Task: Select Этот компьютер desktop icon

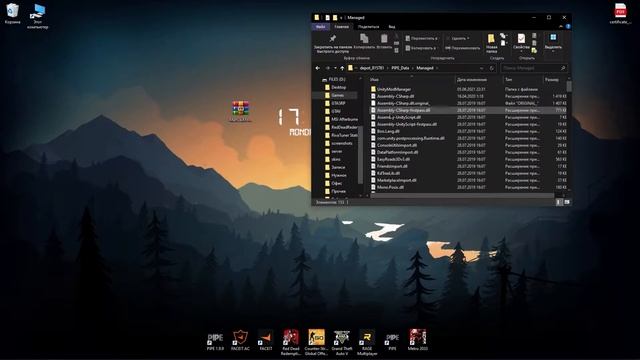Action: coord(38,16)
